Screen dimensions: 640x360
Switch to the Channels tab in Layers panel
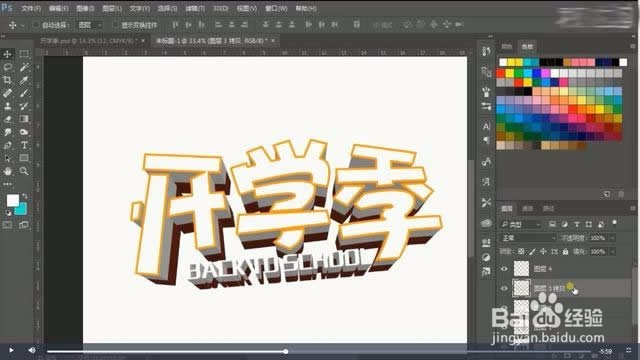click(527, 209)
